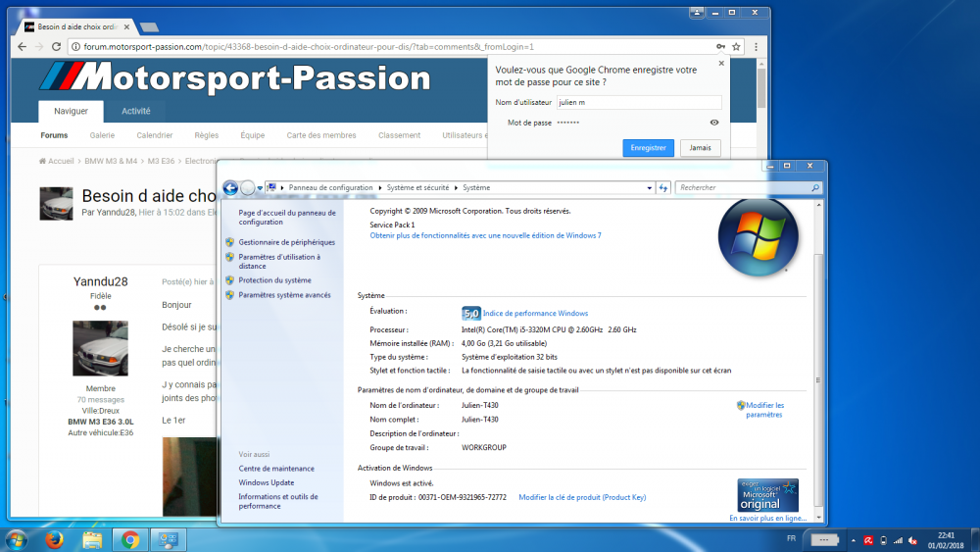Expand arrow after Système et sécurité
Viewport: 980px width, 552px height.
click(456, 187)
